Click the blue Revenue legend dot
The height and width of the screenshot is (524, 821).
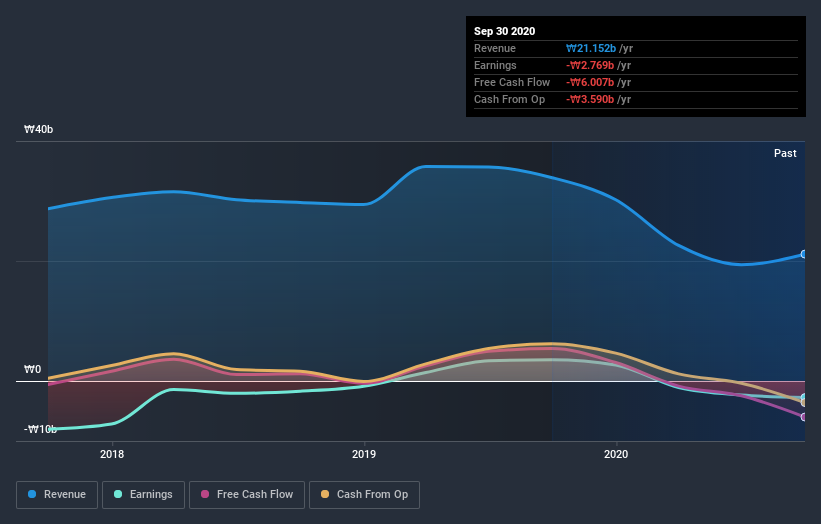[x=32, y=494]
